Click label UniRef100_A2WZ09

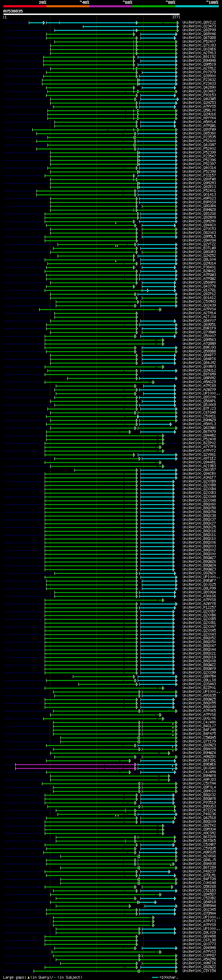click(199, 390)
